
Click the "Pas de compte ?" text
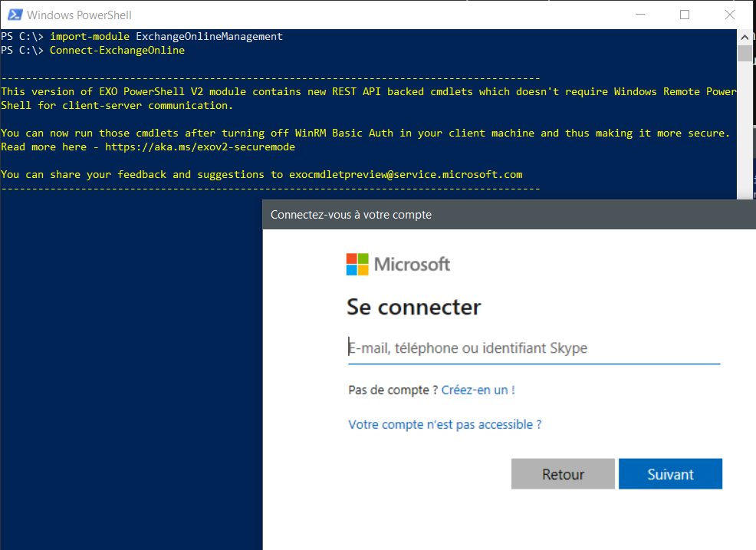pos(393,390)
